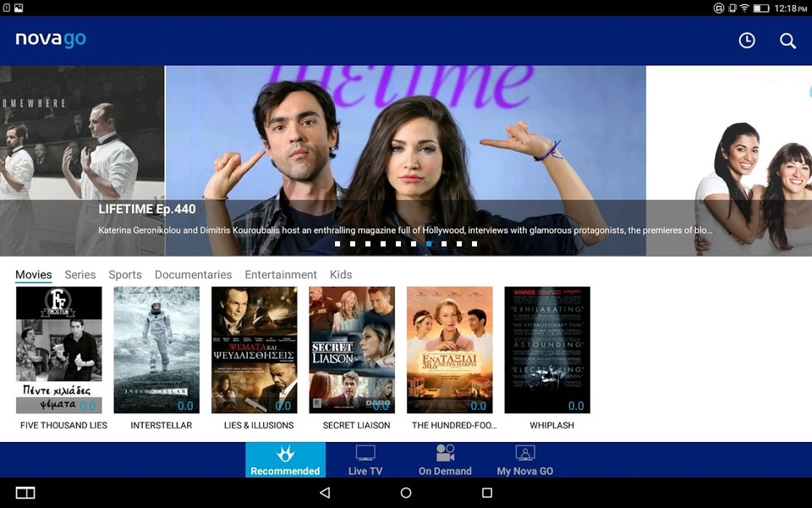The width and height of the screenshot is (812, 508).
Task: Show the previous banner with waiters
Action: (x=82, y=161)
